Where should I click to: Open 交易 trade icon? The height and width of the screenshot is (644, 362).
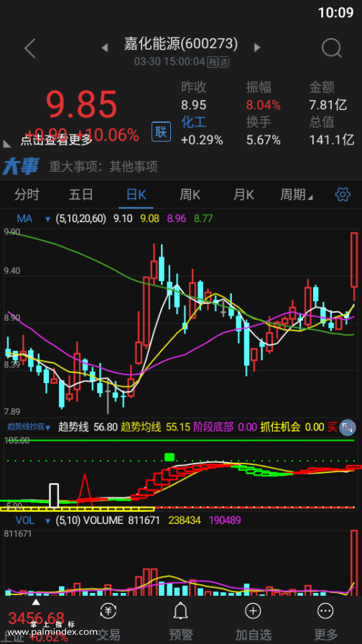(x=108, y=611)
